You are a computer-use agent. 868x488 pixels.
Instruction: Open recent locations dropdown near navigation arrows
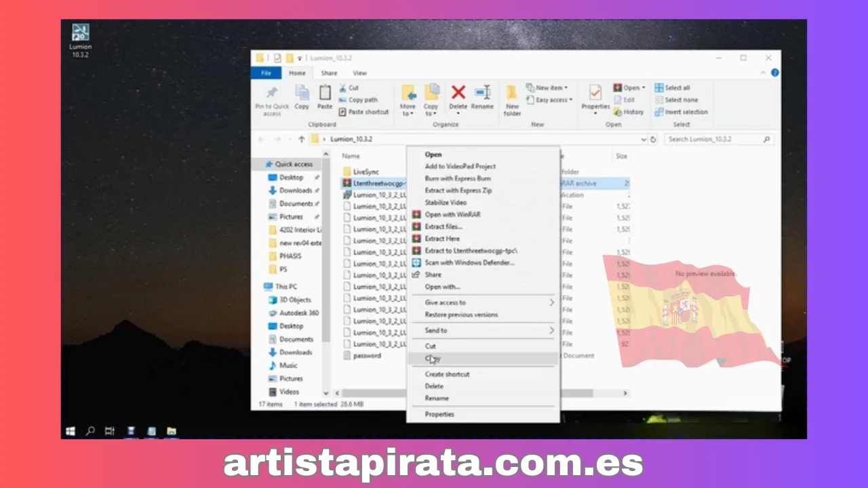pyautogui.click(x=289, y=139)
